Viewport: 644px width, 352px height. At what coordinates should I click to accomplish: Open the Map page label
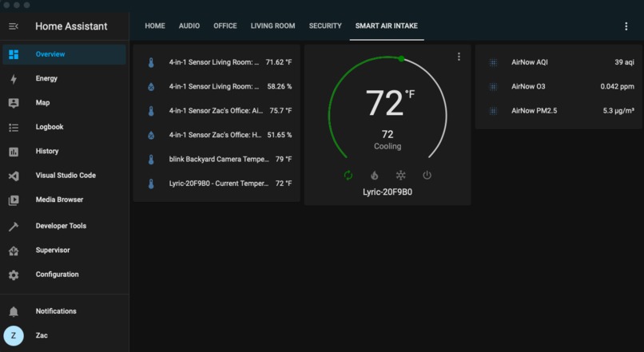pyautogui.click(x=42, y=103)
